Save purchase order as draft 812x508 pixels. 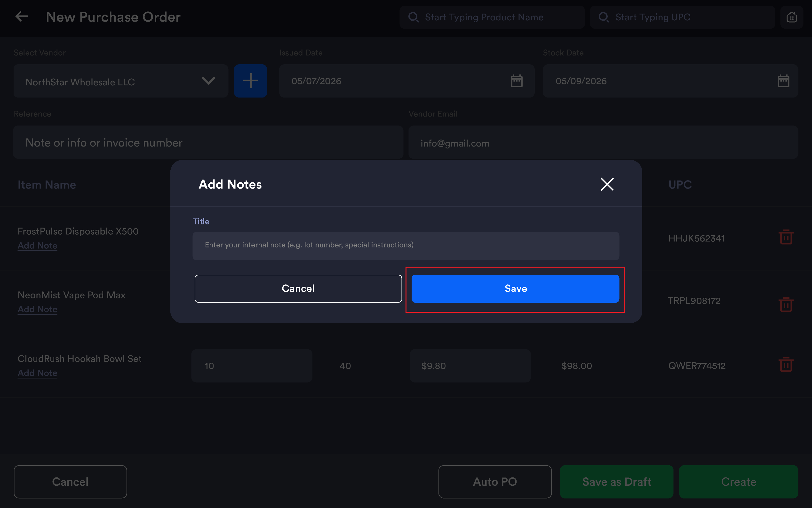[617, 482]
